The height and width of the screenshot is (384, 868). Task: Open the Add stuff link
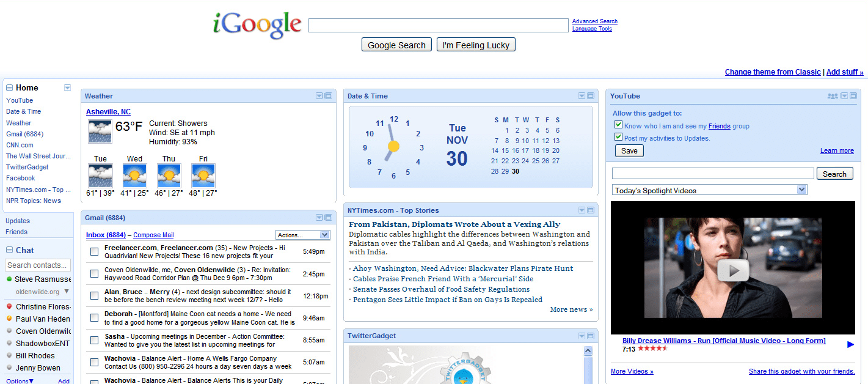845,72
